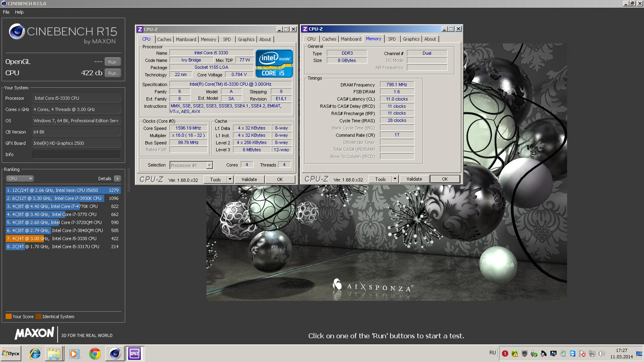
Task: Select the ranking row for Intel Xeon CPU X5650
Action: (x=63, y=190)
